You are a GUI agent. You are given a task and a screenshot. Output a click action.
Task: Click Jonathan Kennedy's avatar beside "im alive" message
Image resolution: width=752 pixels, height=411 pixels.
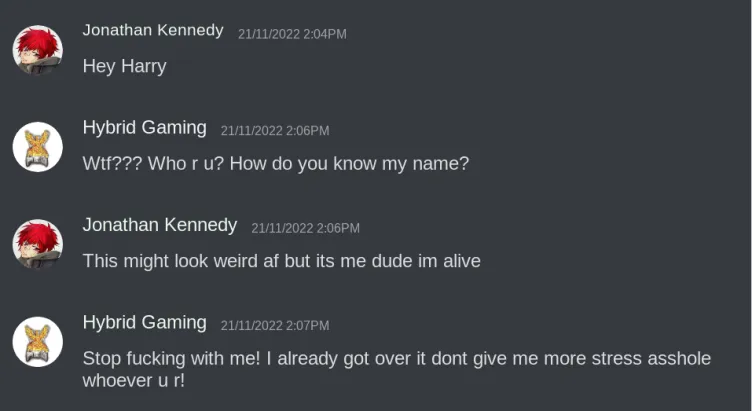[x=37, y=244]
